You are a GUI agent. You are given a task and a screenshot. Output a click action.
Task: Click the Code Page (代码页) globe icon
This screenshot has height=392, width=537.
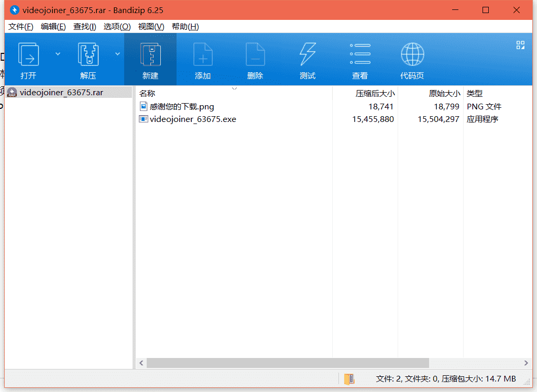tap(412, 54)
